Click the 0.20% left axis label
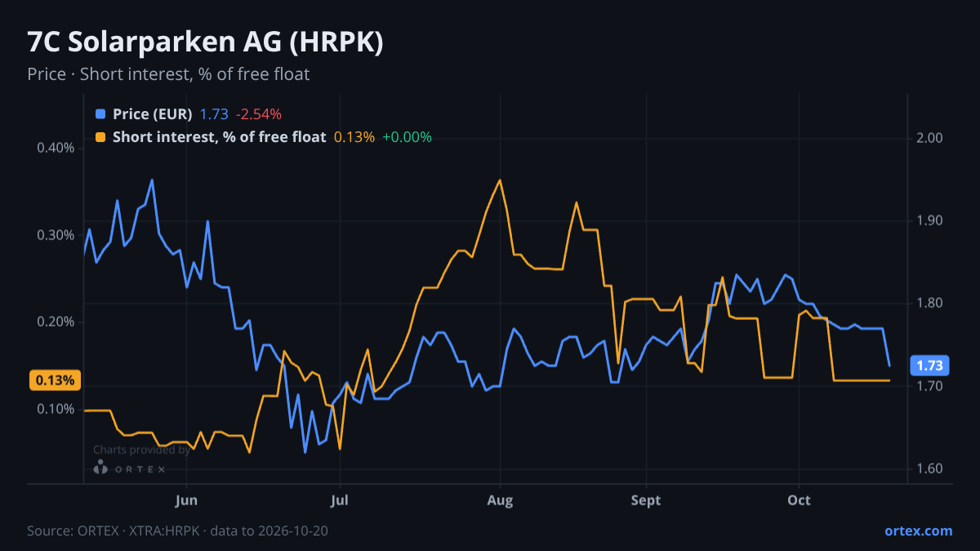Screen dimensions: 980x551 tap(56, 322)
